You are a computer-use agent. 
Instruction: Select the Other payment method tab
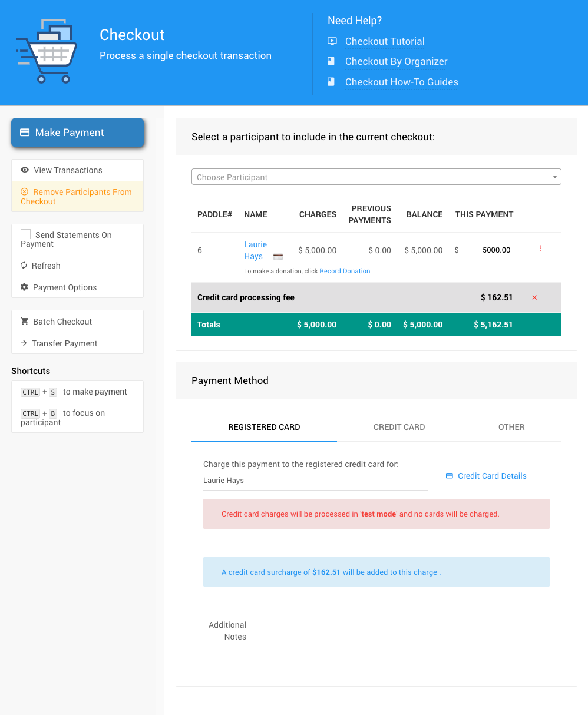[x=511, y=427]
